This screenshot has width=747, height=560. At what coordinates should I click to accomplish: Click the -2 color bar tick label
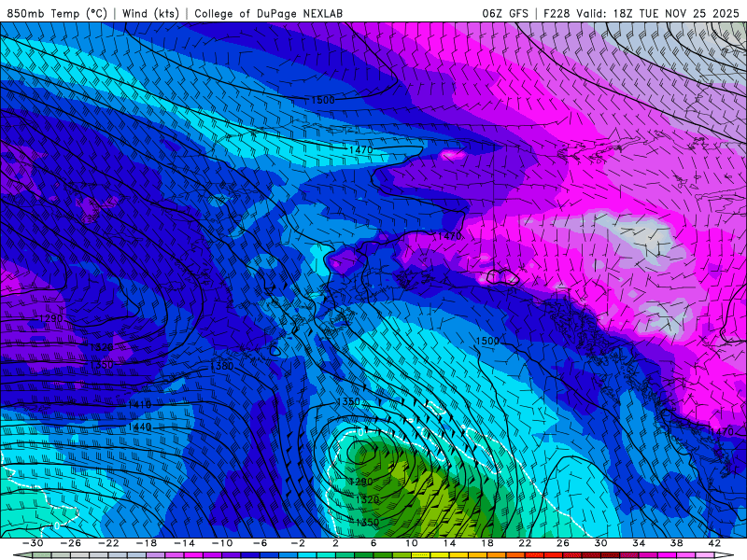point(298,543)
